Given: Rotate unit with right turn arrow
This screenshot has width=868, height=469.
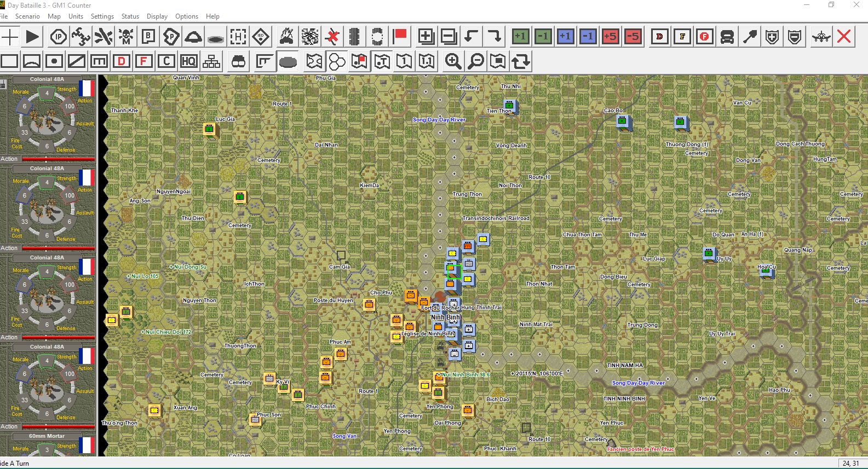Looking at the screenshot, I should pyautogui.click(x=494, y=37).
